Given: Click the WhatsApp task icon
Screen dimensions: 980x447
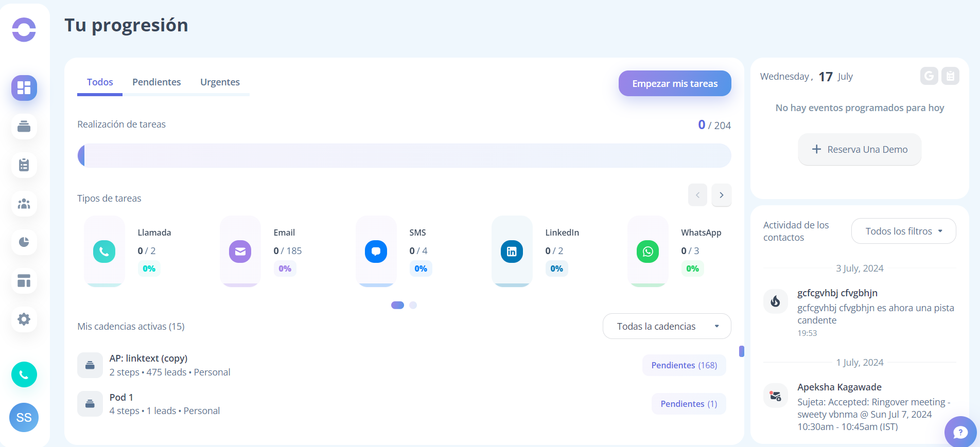Looking at the screenshot, I should pos(648,252).
